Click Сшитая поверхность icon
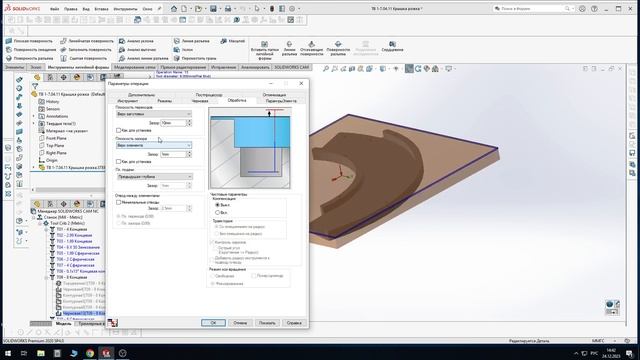The width and height of the screenshot is (640, 360). click(63, 58)
